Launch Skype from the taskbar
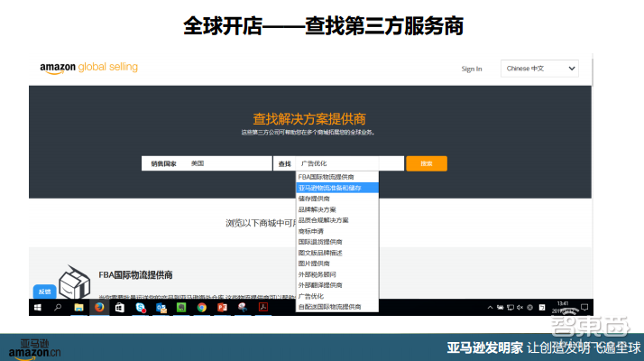This screenshot has width=644, height=361. tap(141, 308)
